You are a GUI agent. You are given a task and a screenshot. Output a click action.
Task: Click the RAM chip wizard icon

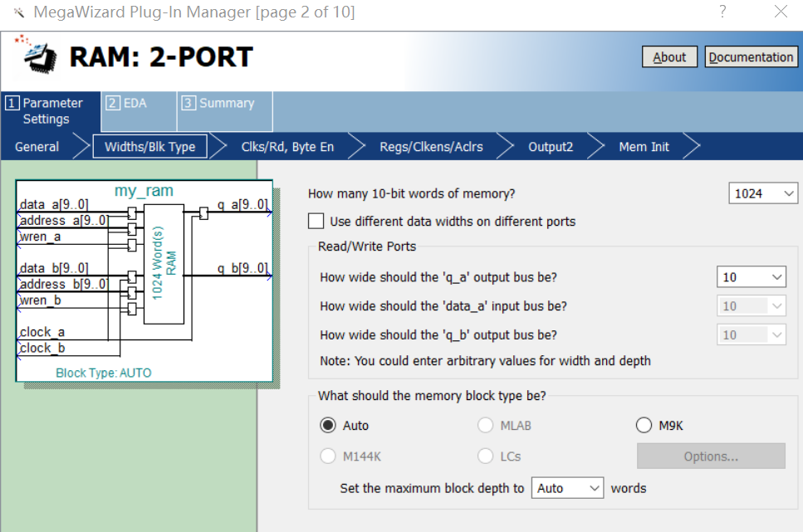pos(37,55)
